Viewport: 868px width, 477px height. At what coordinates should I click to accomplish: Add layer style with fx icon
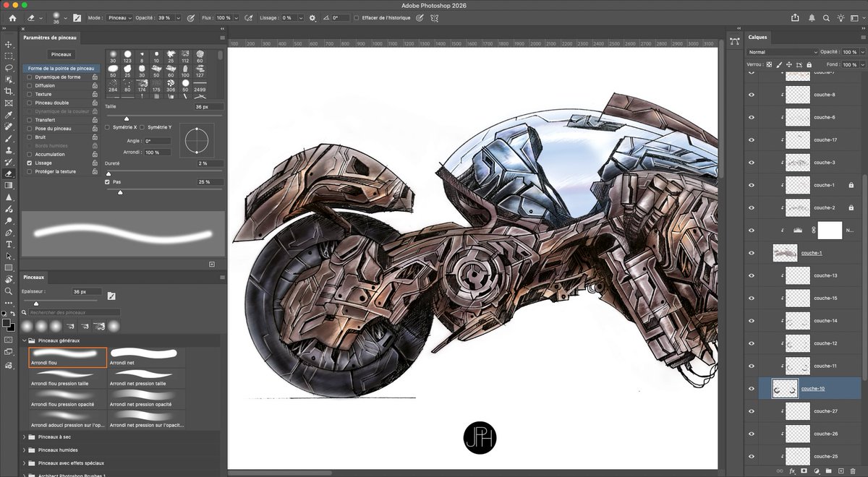tap(791, 470)
